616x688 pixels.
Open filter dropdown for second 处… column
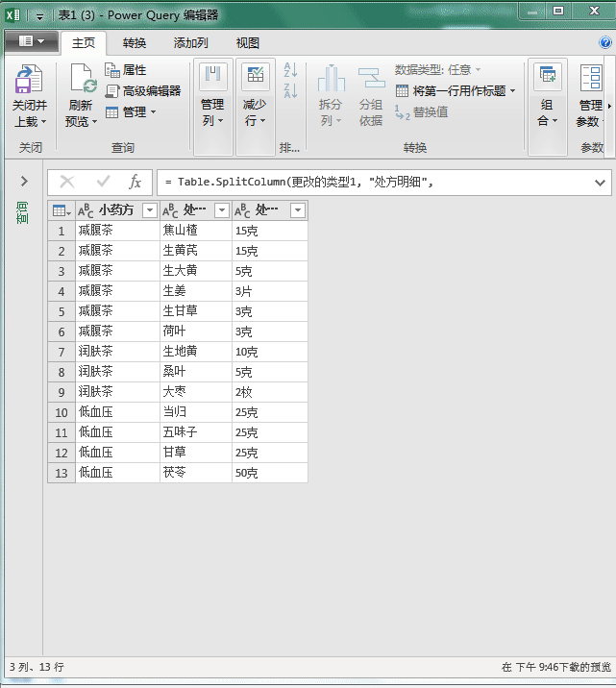tap(222, 210)
